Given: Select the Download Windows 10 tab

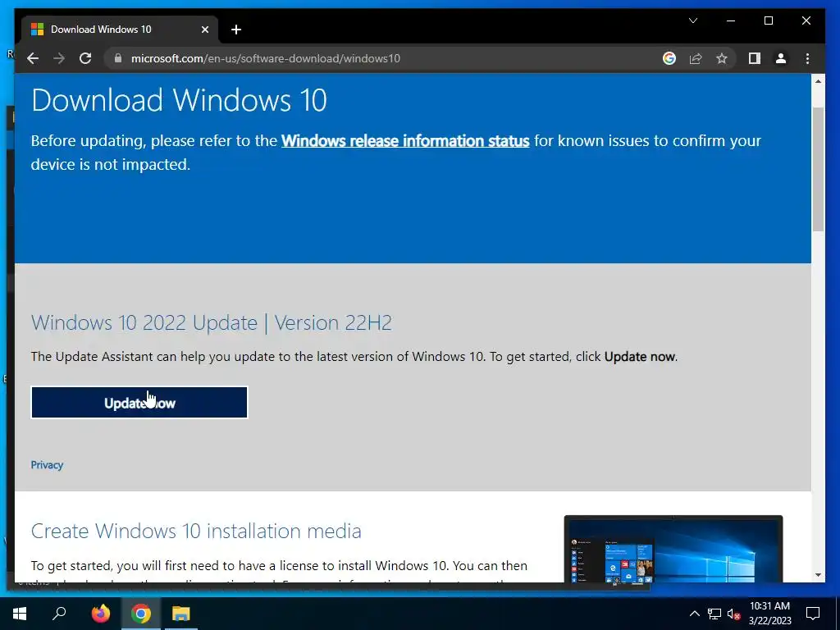Looking at the screenshot, I should [119, 30].
